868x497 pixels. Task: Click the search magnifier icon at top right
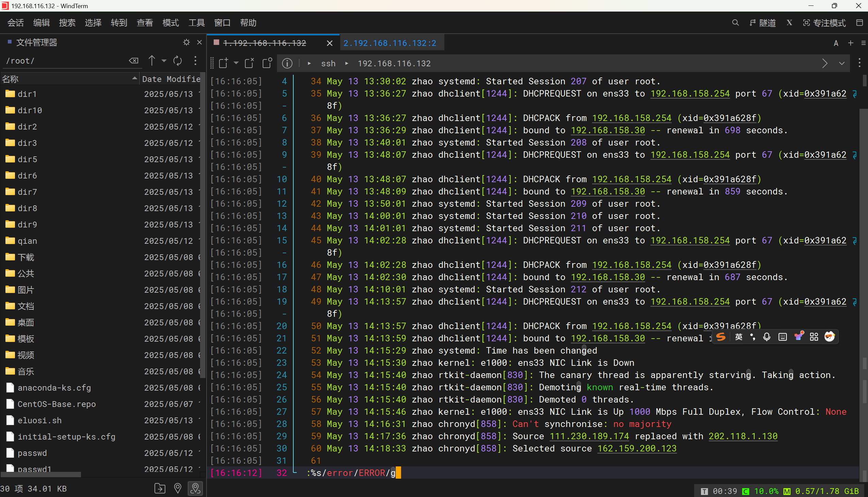click(735, 23)
